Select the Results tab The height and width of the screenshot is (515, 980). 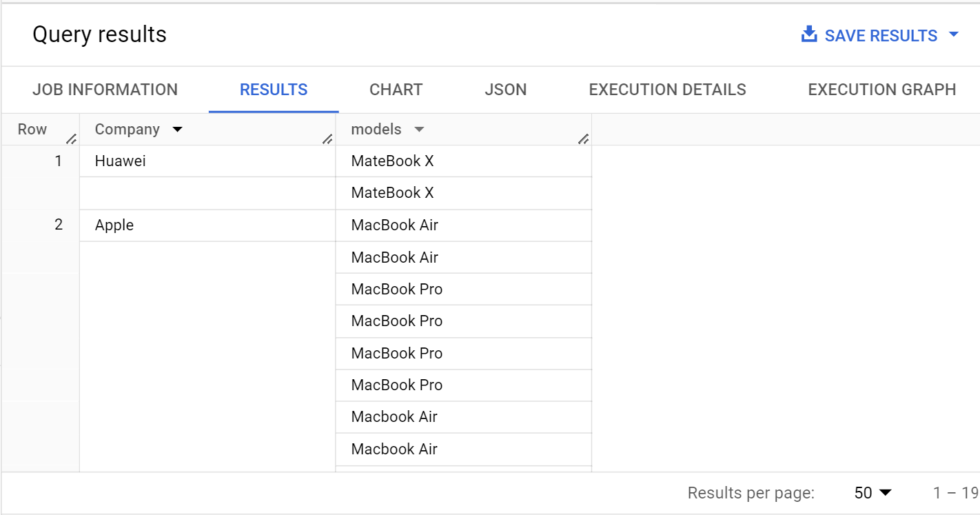[274, 90]
